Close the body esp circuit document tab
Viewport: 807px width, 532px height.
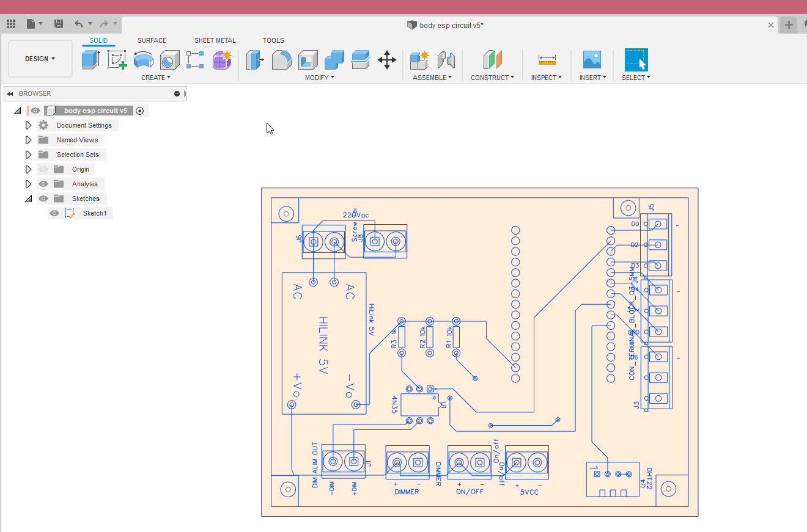[x=771, y=25]
